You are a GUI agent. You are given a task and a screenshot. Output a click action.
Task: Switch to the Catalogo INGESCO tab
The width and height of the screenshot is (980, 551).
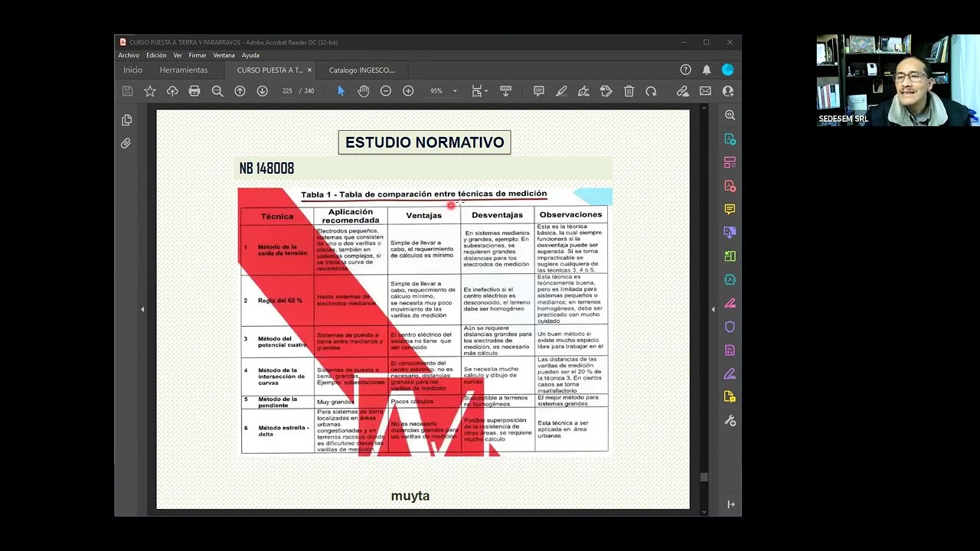[362, 70]
